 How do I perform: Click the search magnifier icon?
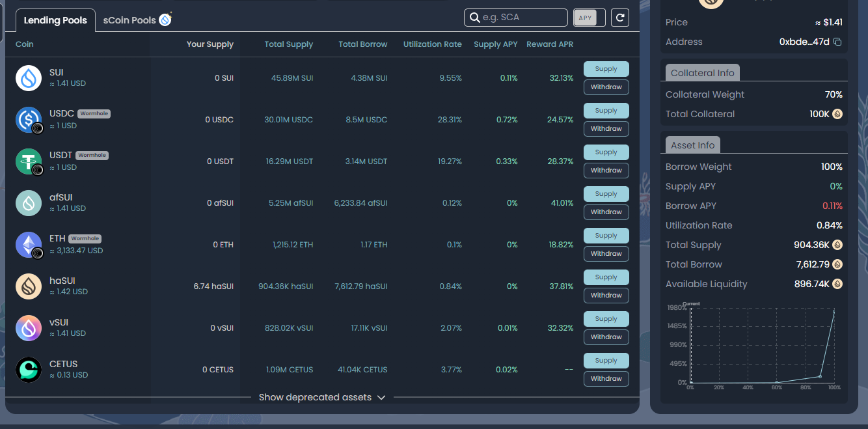coord(474,18)
